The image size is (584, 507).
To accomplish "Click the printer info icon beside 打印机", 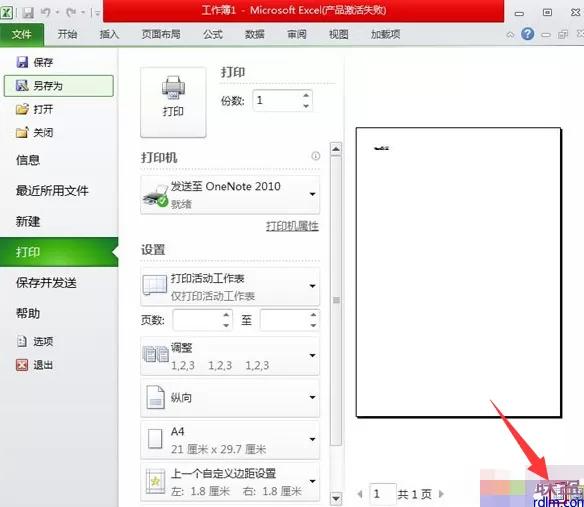I will point(315,156).
